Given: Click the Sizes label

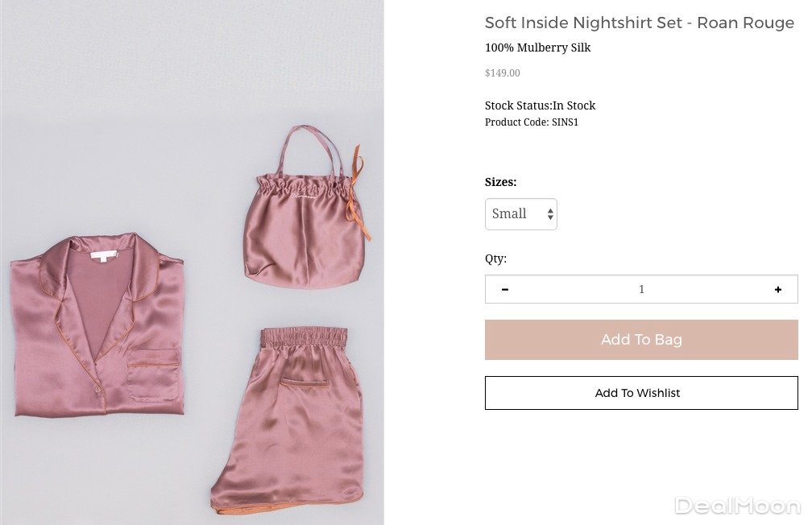Looking at the screenshot, I should (500, 182).
